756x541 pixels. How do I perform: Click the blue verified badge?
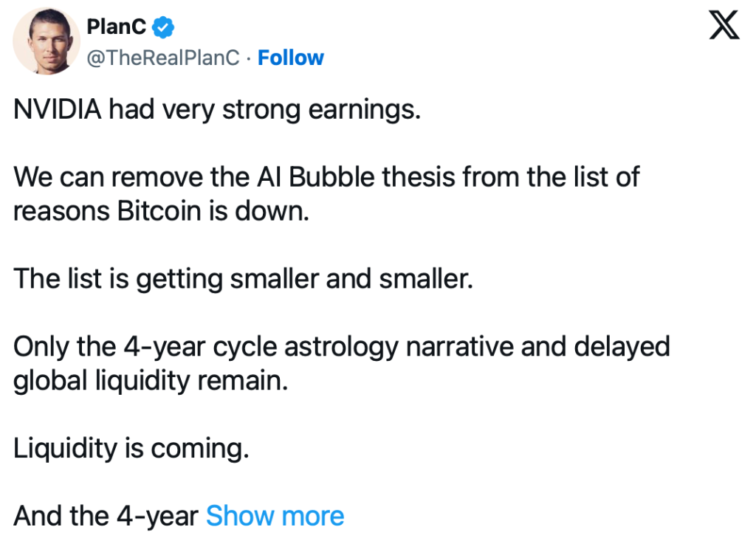point(162,28)
